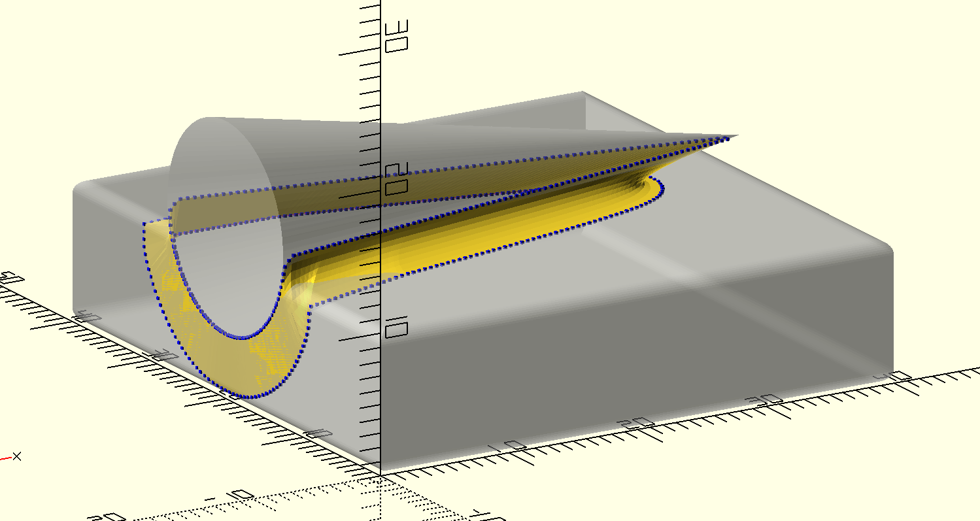The width and height of the screenshot is (980, 521).
Task: Select the rear top corner of the box
Action: (x=583, y=95)
